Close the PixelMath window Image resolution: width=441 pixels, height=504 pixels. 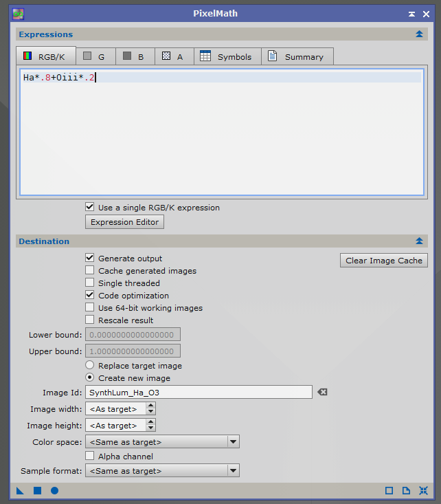coord(426,14)
